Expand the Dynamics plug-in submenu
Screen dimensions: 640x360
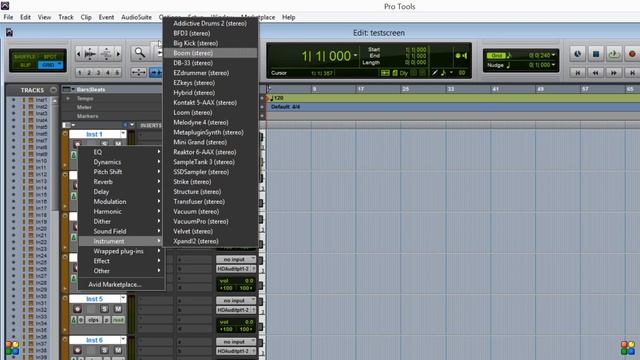point(121,162)
